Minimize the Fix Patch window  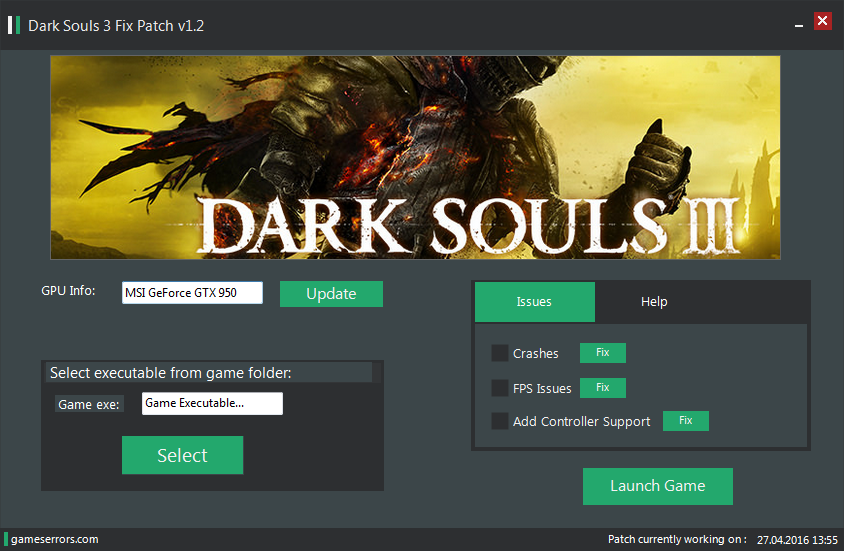(x=799, y=25)
